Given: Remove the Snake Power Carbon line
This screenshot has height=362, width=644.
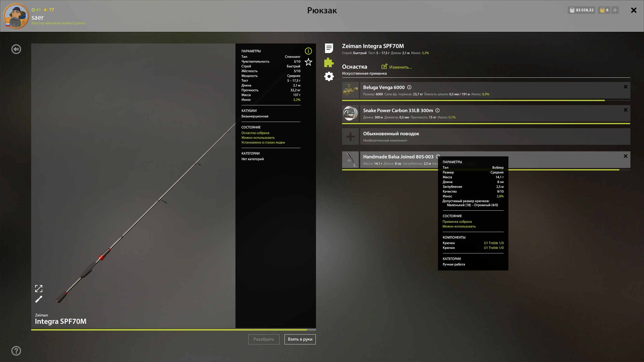Looking at the screenshot, I should pyautogui.click(x=625, y=110).
